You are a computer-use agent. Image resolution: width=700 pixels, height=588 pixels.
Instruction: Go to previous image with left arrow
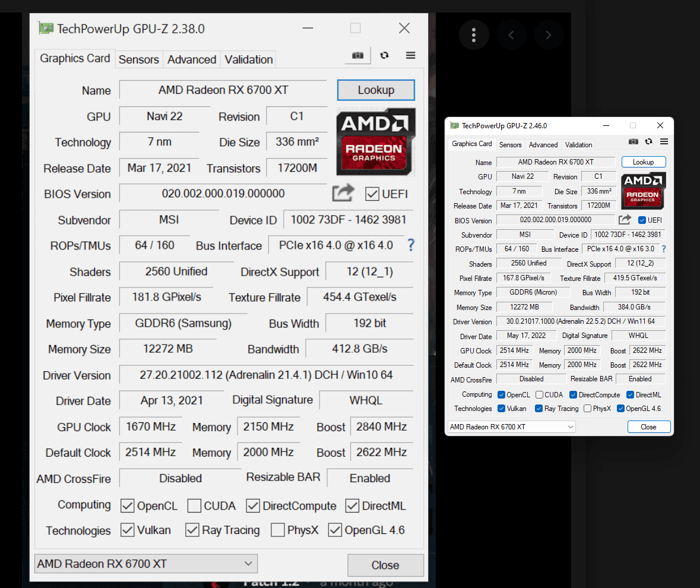(511, 35)
